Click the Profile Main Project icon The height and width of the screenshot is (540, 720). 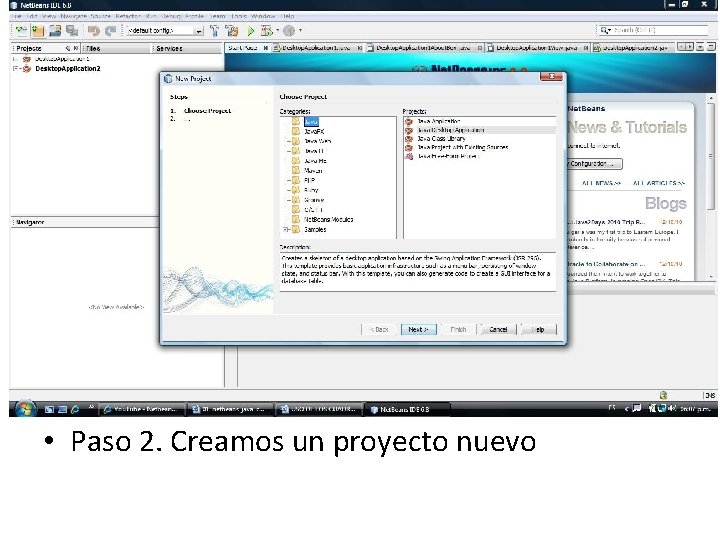coord(289,31)
